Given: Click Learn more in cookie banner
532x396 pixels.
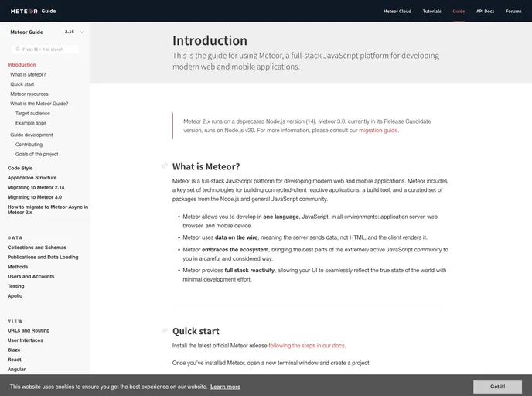Looking at the screenshot, I should [225, 387].
